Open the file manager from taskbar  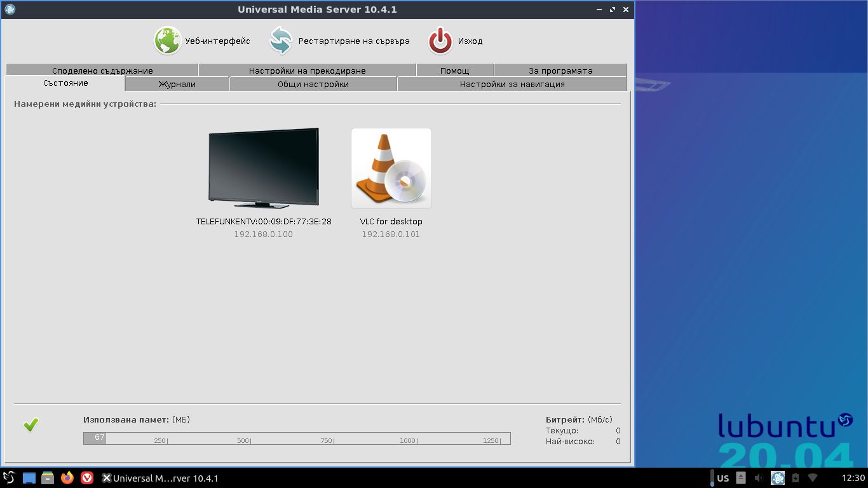(x=48, y=478)
